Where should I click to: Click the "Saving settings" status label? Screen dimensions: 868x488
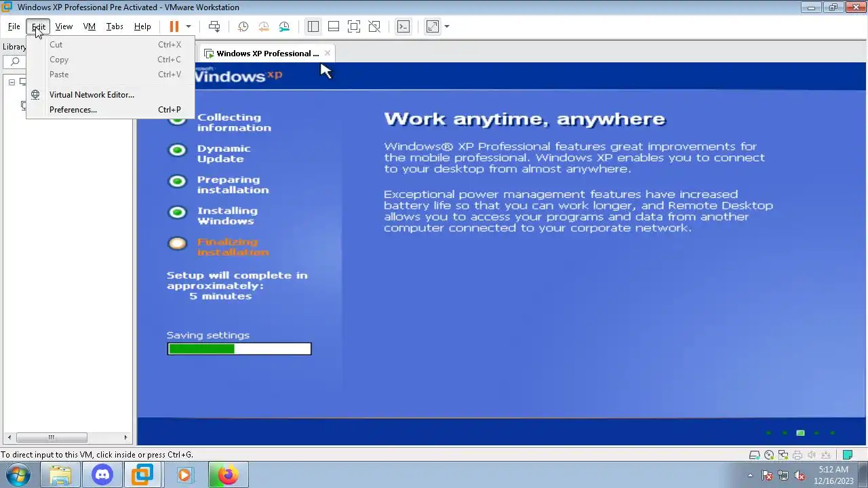(208, 335)
